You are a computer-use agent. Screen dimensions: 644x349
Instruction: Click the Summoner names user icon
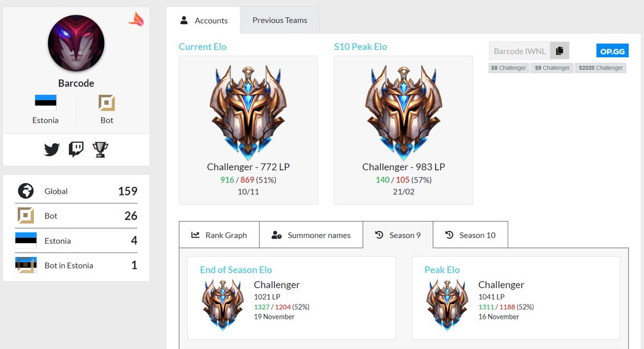click(x=277, y=235)
